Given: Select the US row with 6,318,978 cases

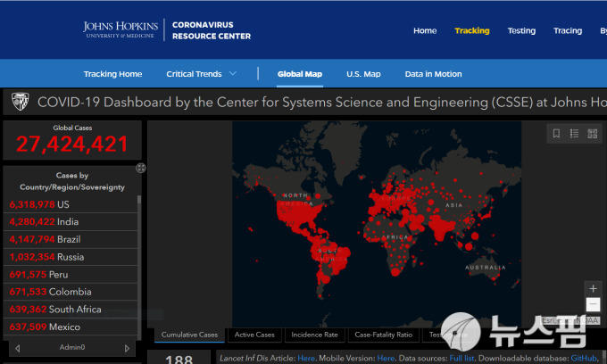Looking at the screenshot, I should point(71,204).
